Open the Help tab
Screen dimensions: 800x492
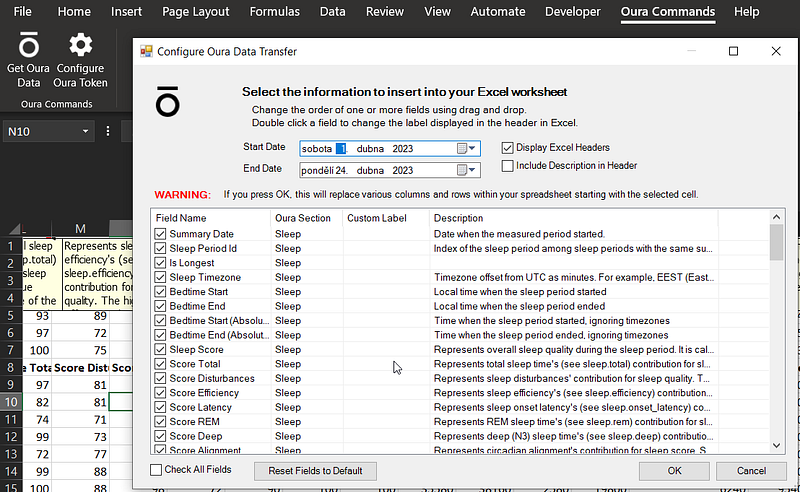tap(746, 11)
